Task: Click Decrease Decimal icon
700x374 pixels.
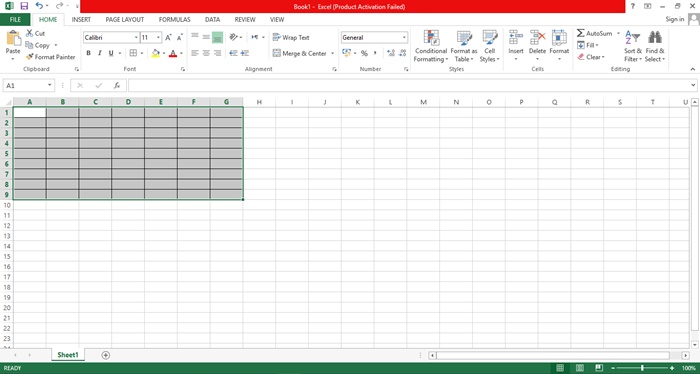Action: click(402, 53)
